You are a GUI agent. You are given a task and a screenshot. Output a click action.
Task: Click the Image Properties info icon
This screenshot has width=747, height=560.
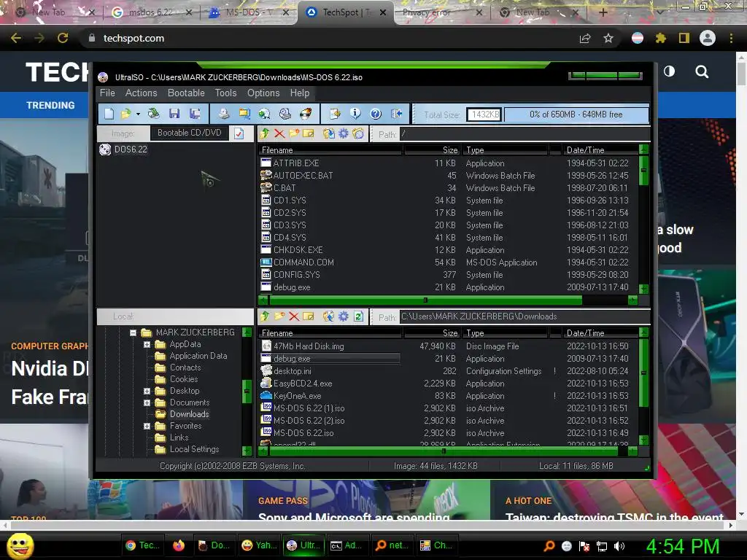point(355,114)
